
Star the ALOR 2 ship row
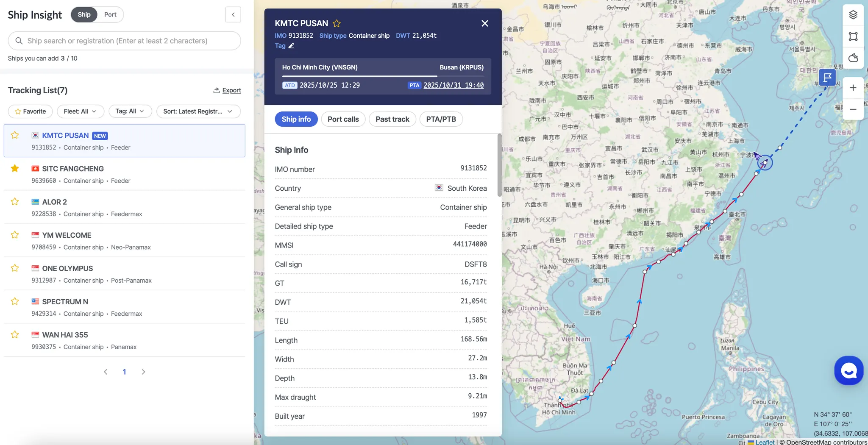tap(15, 202)
